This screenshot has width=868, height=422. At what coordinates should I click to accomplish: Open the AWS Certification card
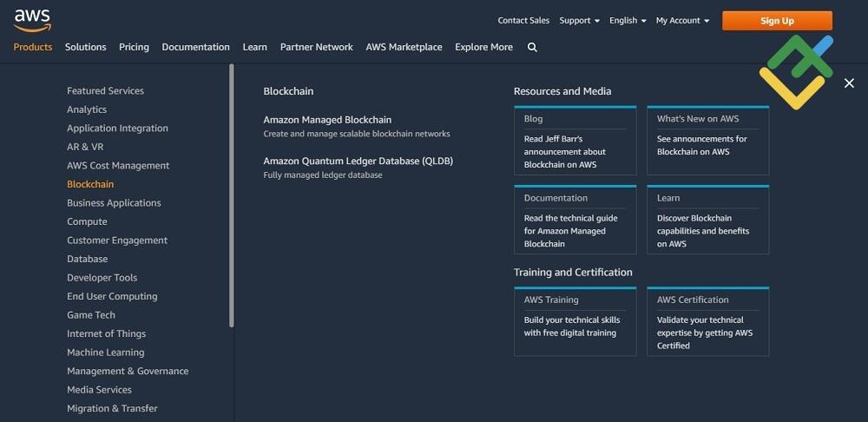click(708, 321)
